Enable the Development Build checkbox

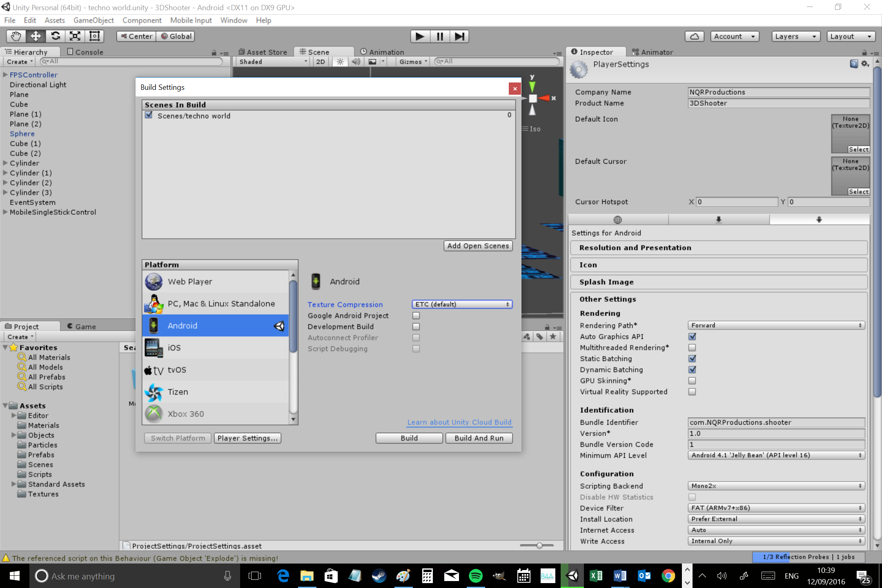coord(416,327)
